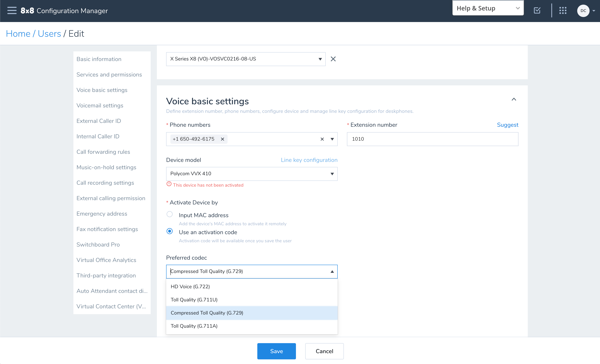Viewport: 600px width, 364px height.
Task: Click the Suggest extension number link
Action: pyautogui.click(x=508, y=125)
